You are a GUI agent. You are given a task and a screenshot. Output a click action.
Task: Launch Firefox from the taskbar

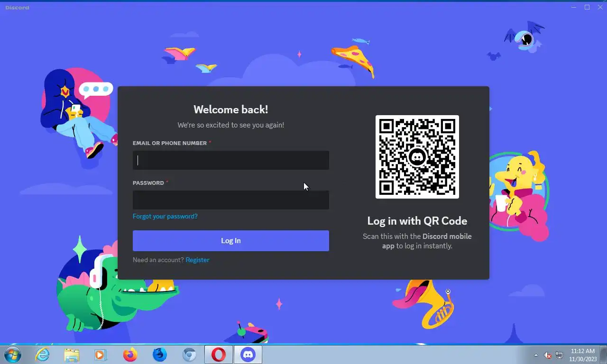(130, 355)
